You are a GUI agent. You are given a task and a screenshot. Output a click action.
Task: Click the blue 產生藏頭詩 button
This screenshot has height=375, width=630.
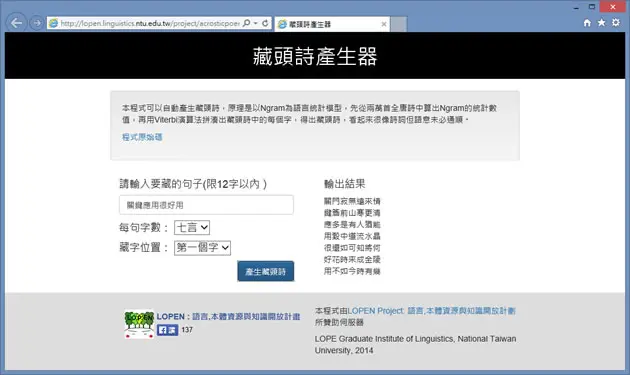(266, 271)
